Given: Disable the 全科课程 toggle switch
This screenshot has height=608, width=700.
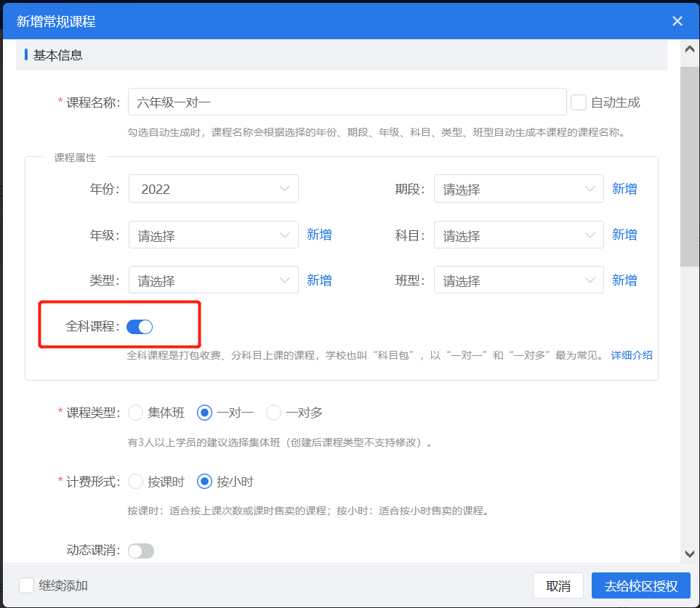Looking at the screenshot, I should click(140, 327).
